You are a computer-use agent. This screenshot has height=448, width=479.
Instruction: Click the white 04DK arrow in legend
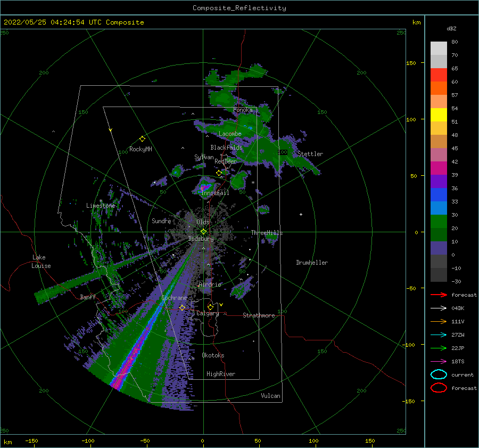439,308
